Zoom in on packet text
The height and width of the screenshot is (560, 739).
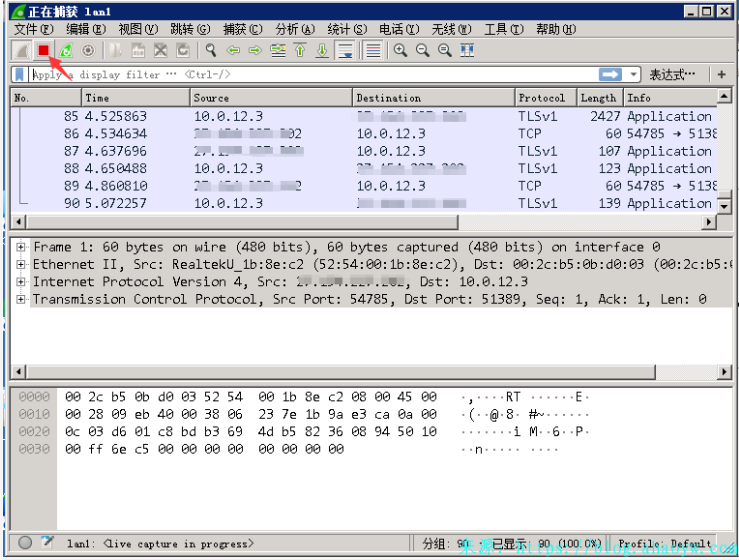400,50
